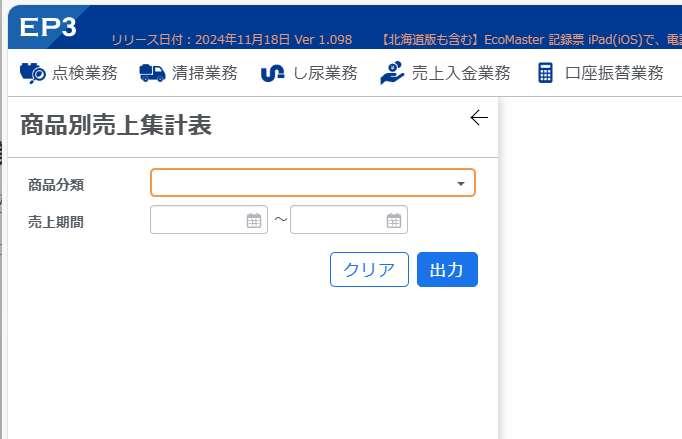Click the クリア button
The width and height of the screenshot is (682, 439).
369,270
